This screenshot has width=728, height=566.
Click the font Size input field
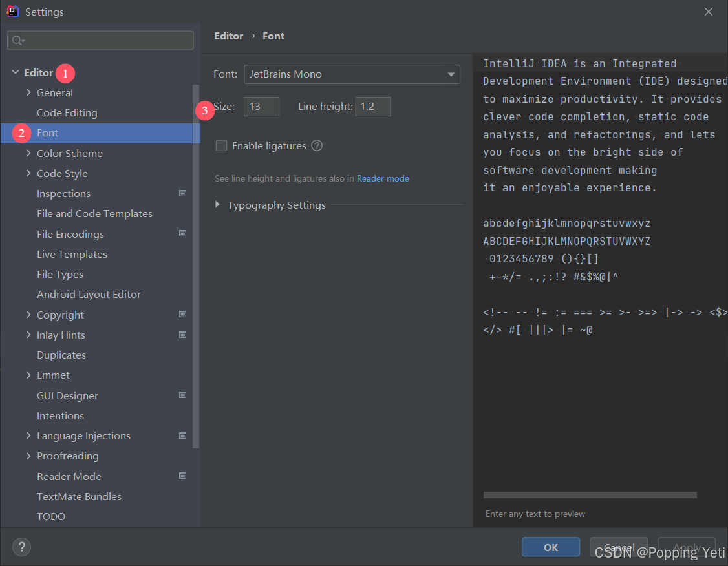(261, 106)
